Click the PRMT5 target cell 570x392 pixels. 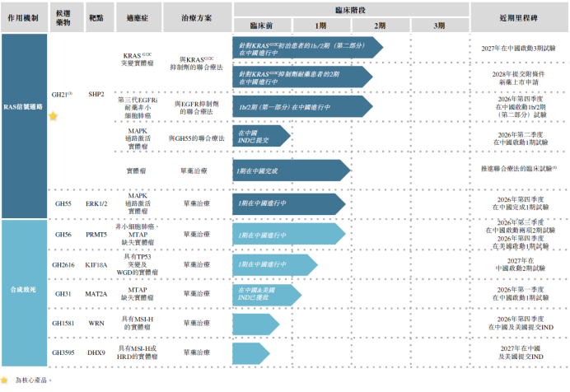(x=96, y=235)
